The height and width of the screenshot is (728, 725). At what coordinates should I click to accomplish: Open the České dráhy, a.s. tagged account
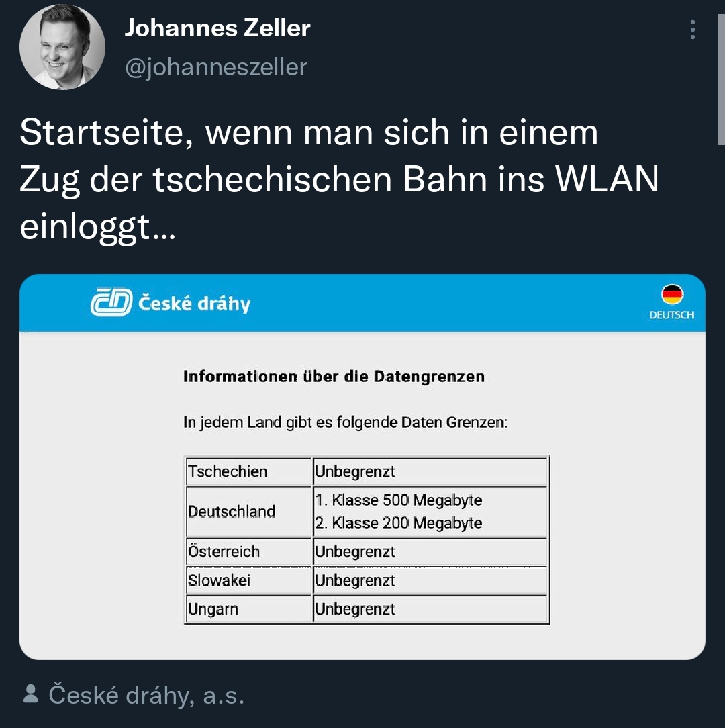pos(146,696)
